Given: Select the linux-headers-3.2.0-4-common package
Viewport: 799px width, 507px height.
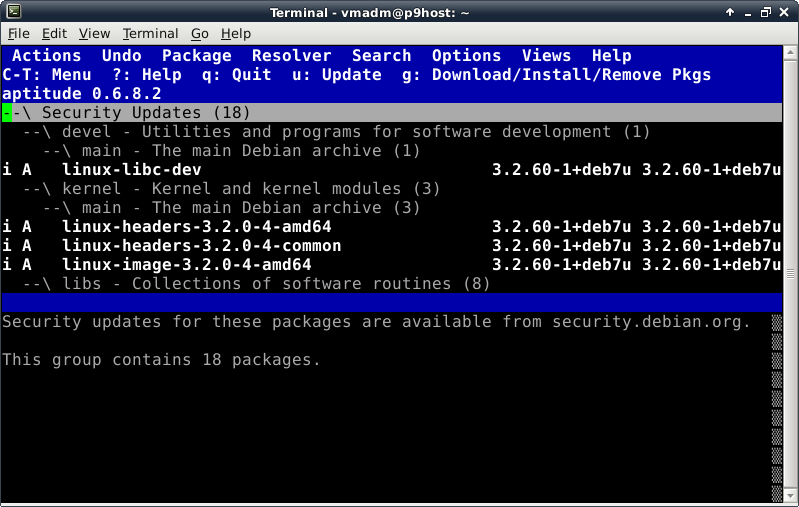Looking at the screenshot, I should coord(201,246).
